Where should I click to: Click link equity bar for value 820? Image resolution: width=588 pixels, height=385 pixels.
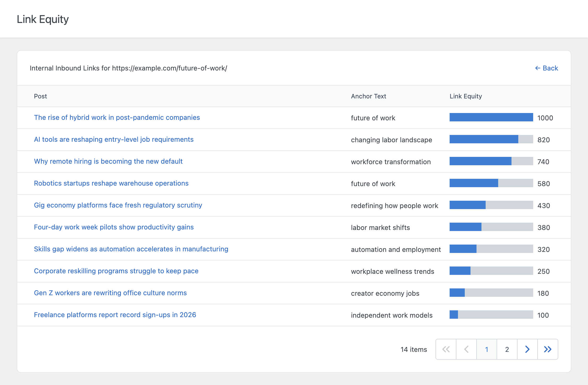491,139
